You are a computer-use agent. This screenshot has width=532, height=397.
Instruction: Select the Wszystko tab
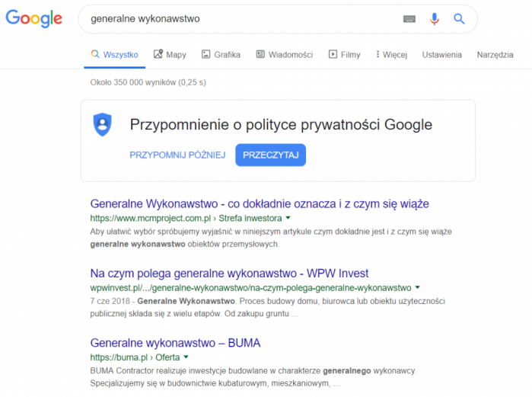click(114, 55)
